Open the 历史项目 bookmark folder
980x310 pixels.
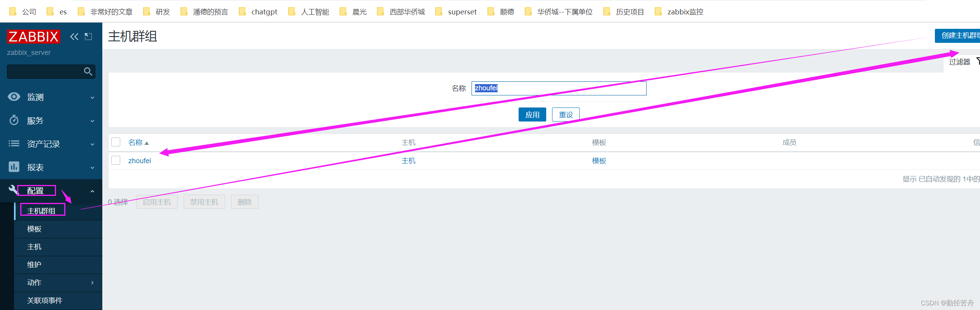[624, 12]
